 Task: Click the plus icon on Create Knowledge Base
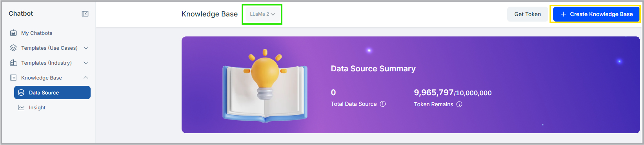pos(564,14)
